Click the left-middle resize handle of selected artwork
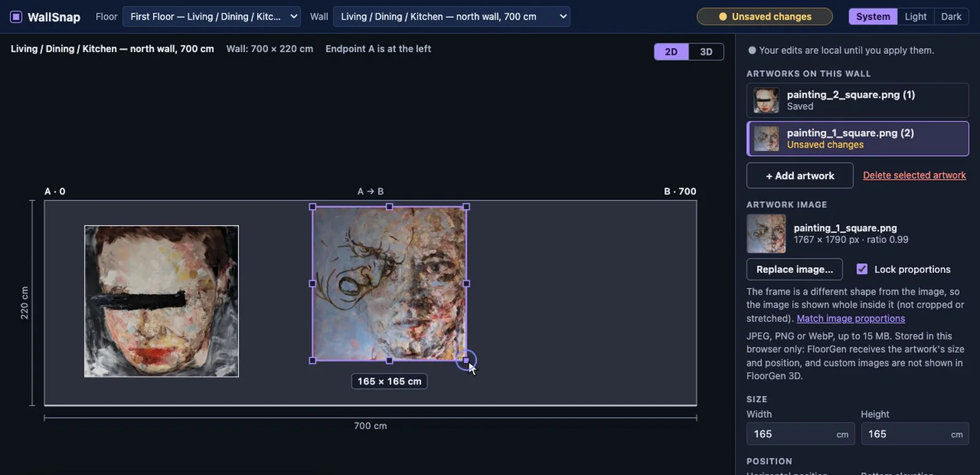Viewport: 980px width, 475px height. (312, 284)
